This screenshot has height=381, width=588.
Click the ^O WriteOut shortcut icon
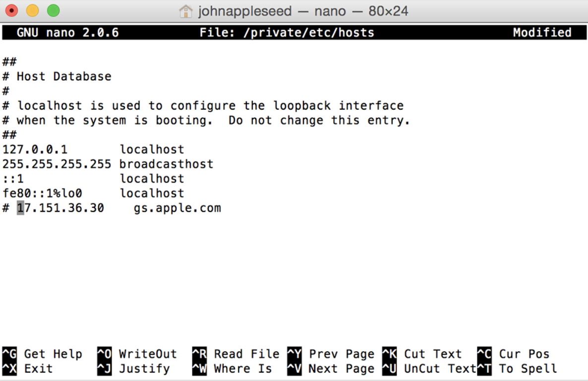tap(104, 354)
